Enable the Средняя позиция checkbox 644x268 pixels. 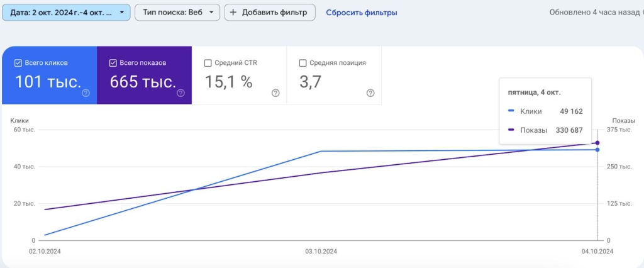coord(303,63)
